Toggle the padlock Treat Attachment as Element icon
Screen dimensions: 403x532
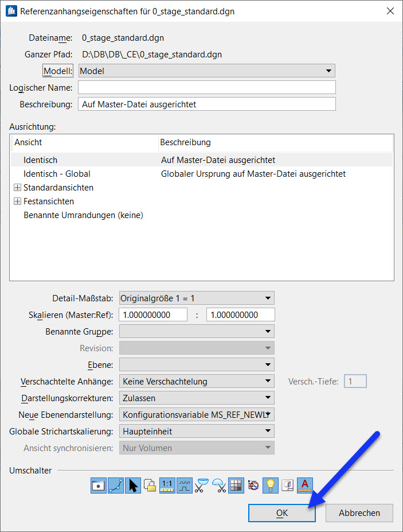tap(150, 486)
